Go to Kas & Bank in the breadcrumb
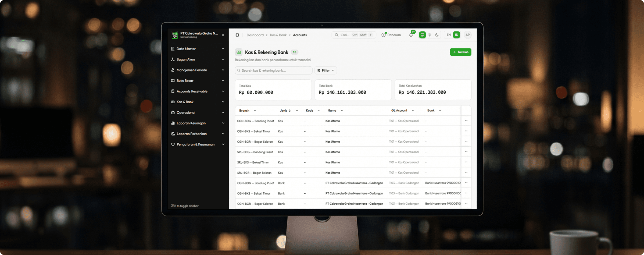The image size is (644, 255). pos(278,35)
